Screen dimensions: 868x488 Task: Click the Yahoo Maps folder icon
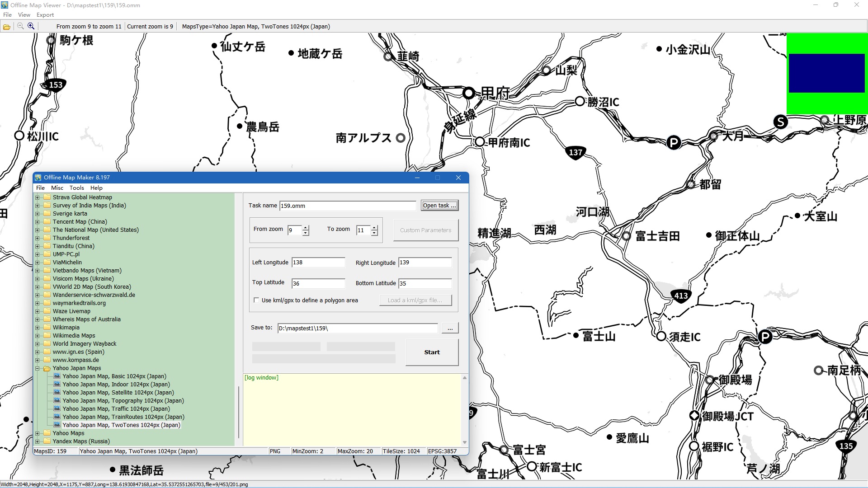[x=47, y=433]
